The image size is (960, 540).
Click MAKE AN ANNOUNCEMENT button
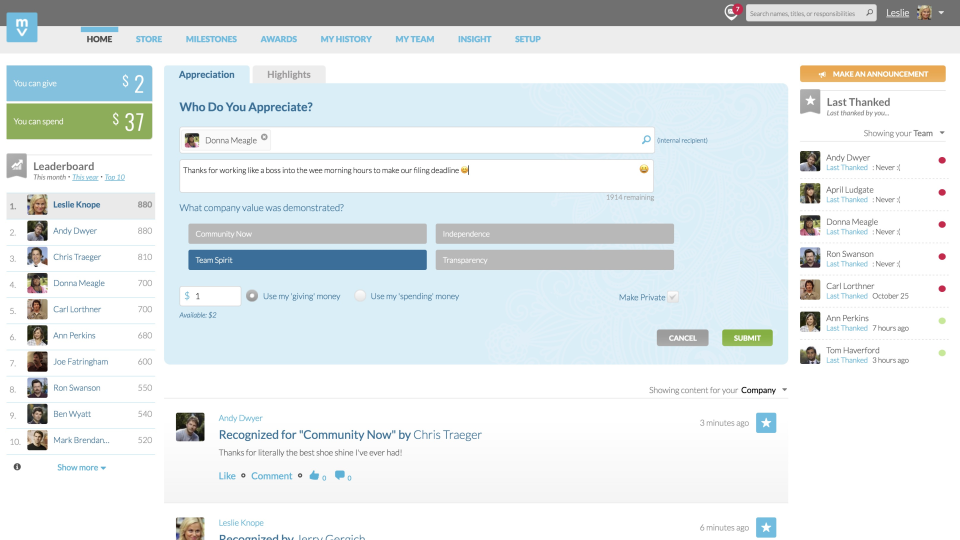pos(872,74)
